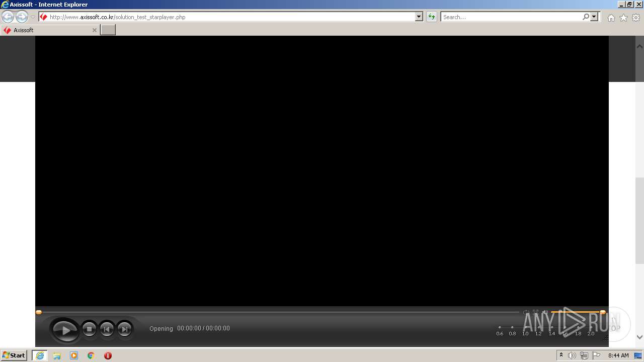Click the orange volume slider handle

pyautogui.click(x=603, y=312)
